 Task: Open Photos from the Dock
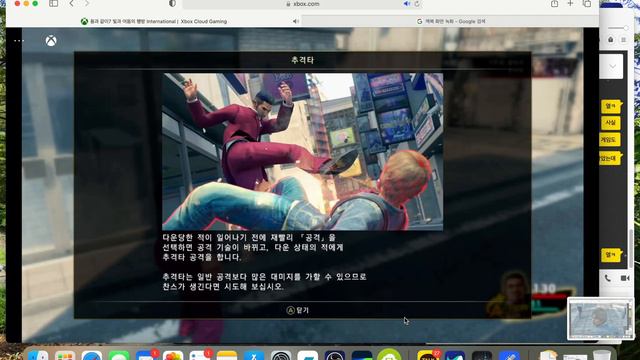click(173, 356)
